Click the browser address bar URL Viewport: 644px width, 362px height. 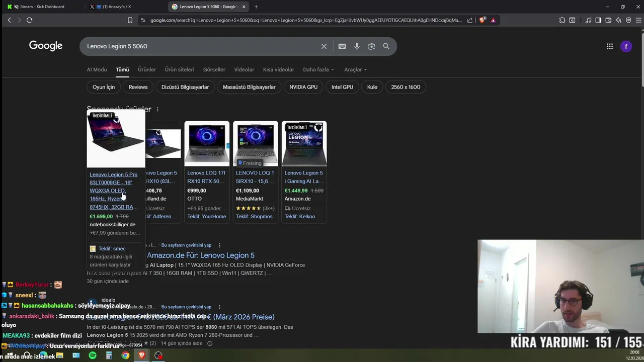(305, 20)
